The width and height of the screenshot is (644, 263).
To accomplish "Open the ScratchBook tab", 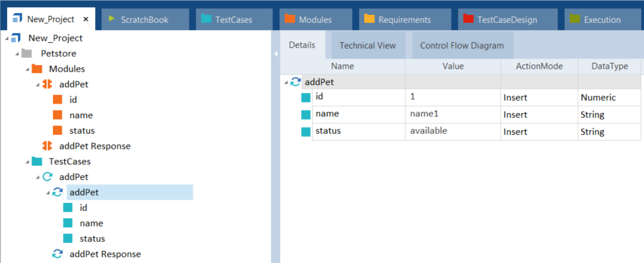I will [145, 19].
